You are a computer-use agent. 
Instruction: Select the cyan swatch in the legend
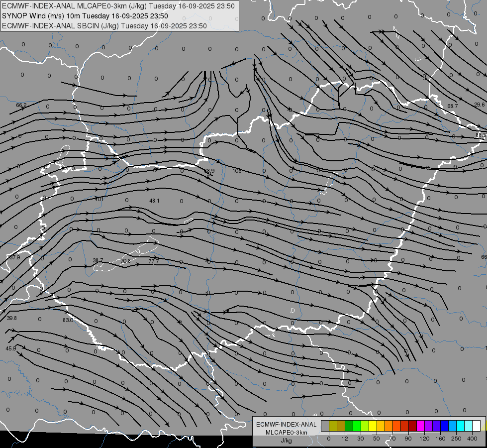point(460,426)
